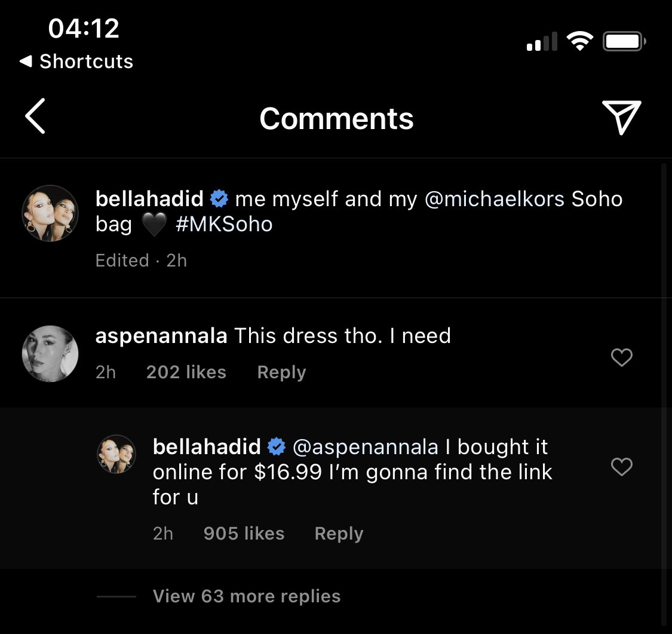Tap the Wi-Fi status icon
This screenshot has height=634, width=672.
(x=579, y=42)
